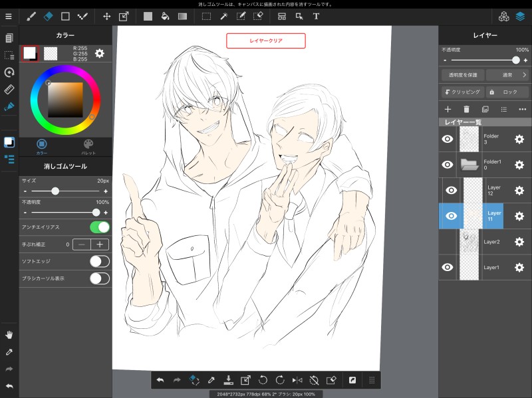Screen dimensions: 532x398
Task: Hide Layer 12
Action: (452, 190)
